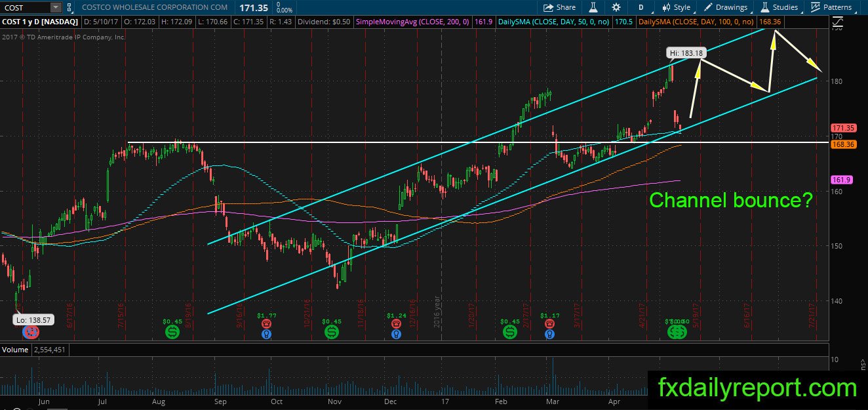
Task: Click the COSTCO WHOLESALE CORPORATION COM name
Action: (155, 7)
